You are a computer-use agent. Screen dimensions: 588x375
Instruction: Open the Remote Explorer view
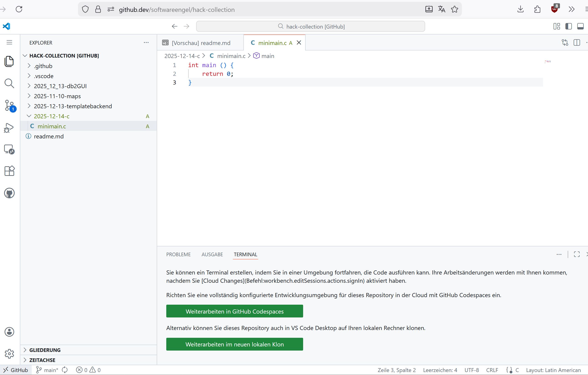click(x=10, y=149)
